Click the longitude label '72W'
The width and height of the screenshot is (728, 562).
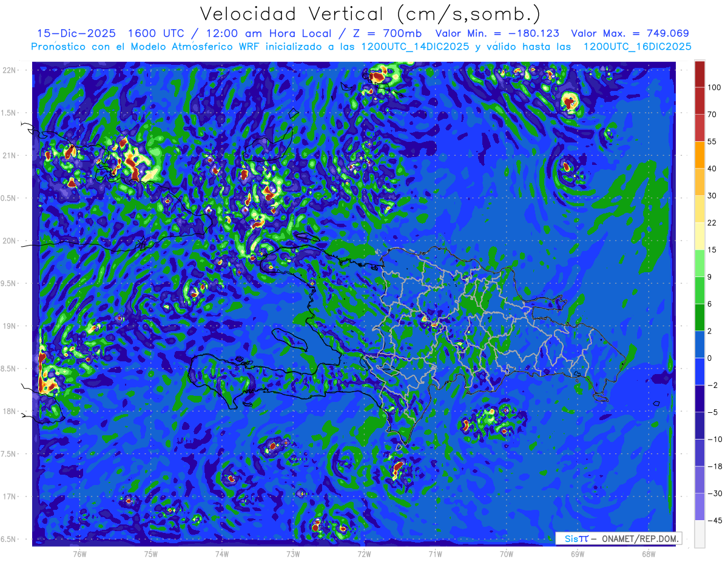click(364, 554)
